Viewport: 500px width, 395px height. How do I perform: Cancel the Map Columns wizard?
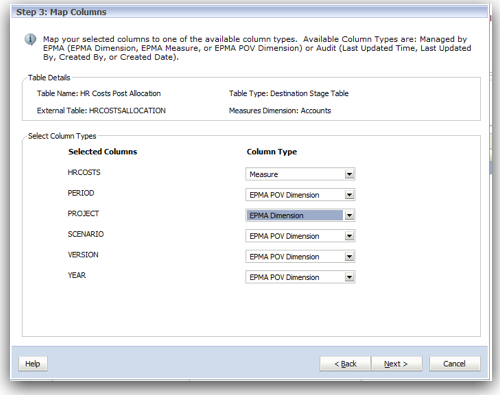[455, 364]
